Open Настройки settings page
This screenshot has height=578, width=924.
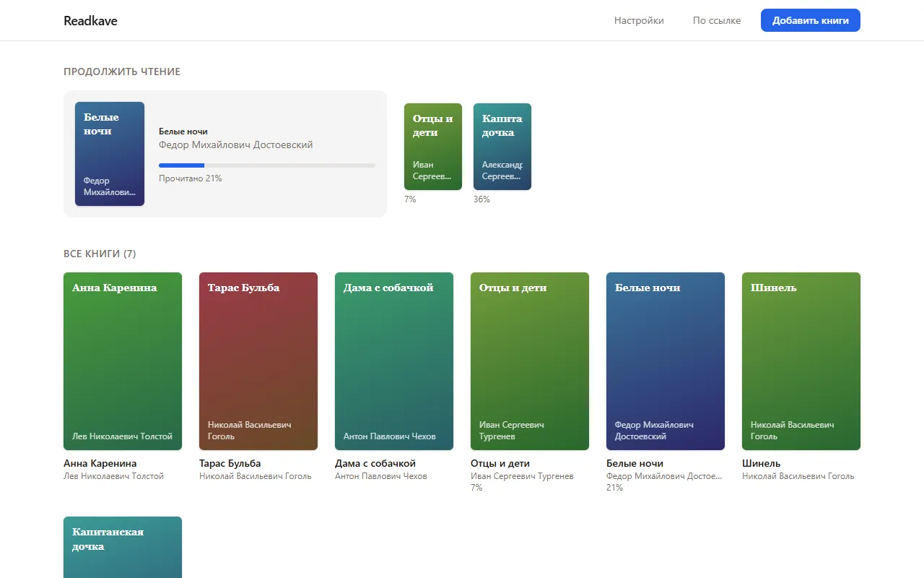[x=639, y=20]
